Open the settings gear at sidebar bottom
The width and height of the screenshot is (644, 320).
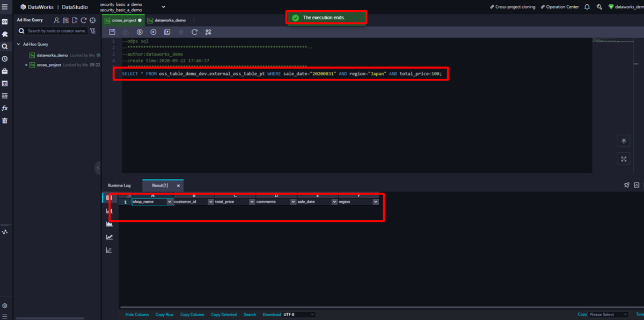[5, 306]
